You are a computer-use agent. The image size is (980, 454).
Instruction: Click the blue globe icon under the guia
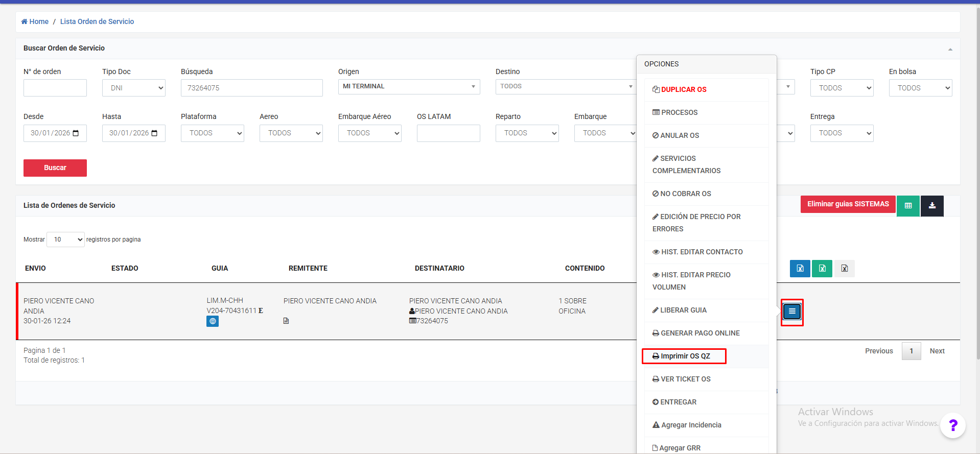(213, 321)
